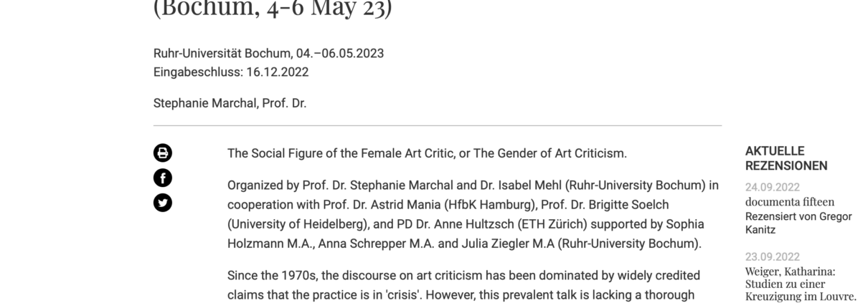Click the date 24.09.2022 entry
Screen dimensions: 868x303
pos(772,188)
